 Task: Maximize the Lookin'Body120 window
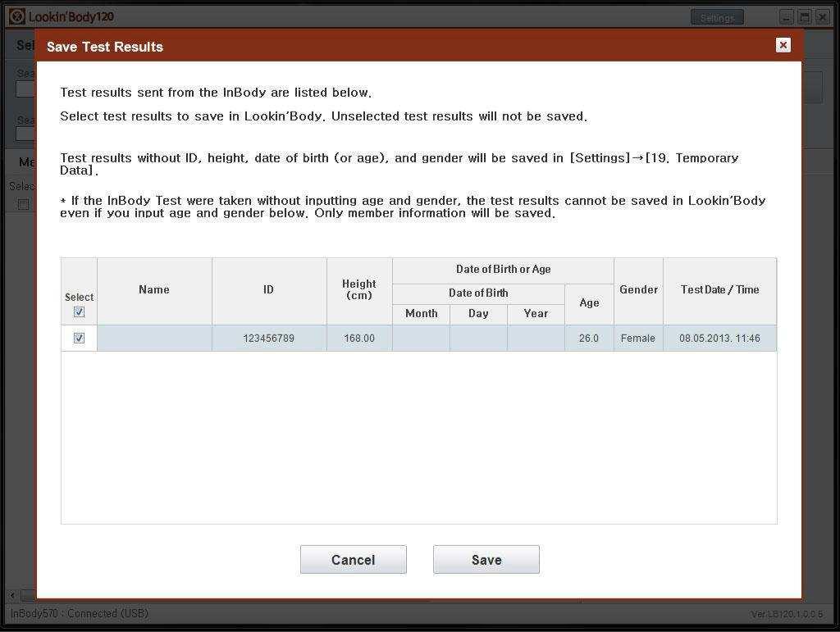804,17
